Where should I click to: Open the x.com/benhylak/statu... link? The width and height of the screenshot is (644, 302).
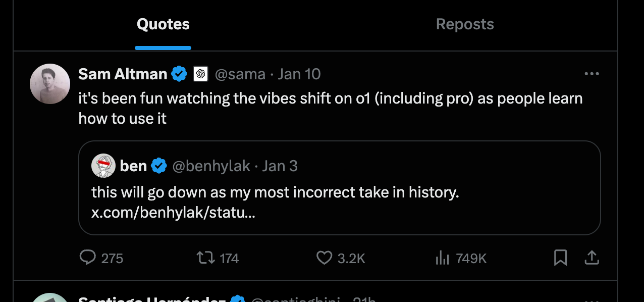pyautogui.click(x=173, y=213)
